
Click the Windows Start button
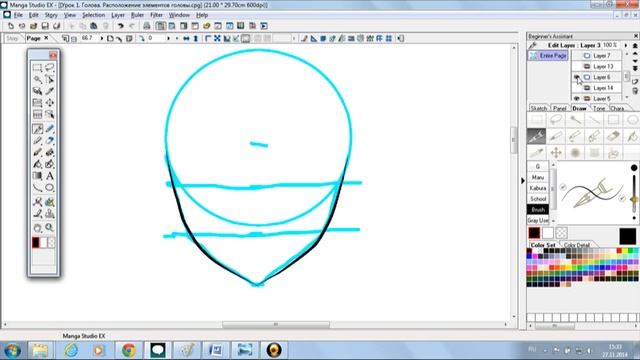coord(13,350)
